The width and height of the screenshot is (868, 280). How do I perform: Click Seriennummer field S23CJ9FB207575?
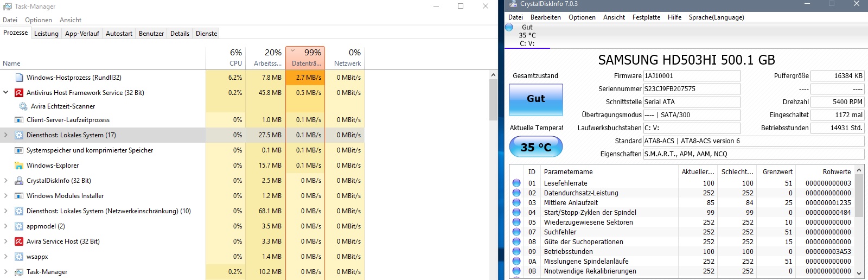click(x=692, y=89)
